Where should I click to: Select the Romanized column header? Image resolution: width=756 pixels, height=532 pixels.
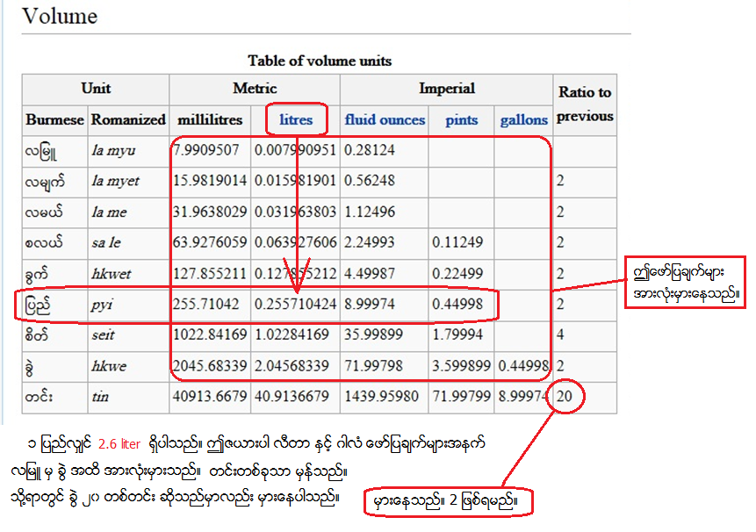[x=128, y=119]
